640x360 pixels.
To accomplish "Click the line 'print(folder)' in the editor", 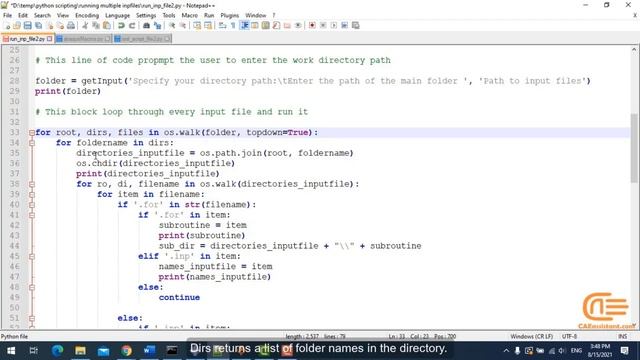I will pyautogui.click(x=68, y=91).
